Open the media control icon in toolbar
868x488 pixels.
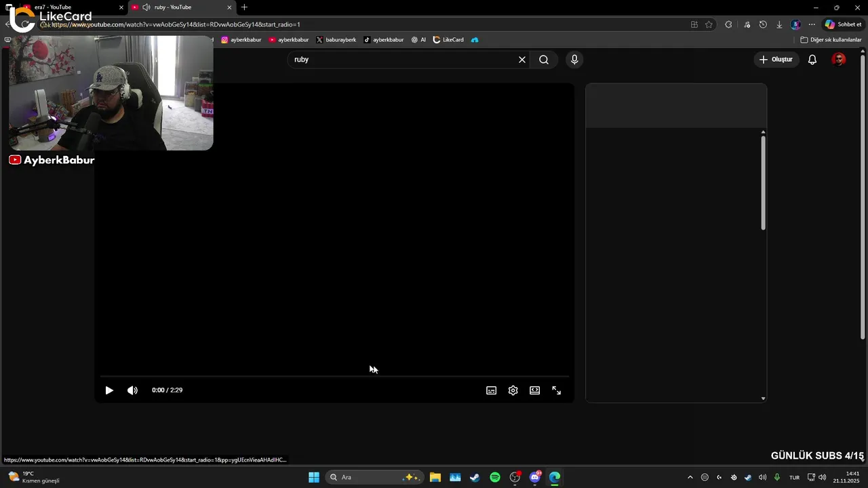[x=747, y=24]
